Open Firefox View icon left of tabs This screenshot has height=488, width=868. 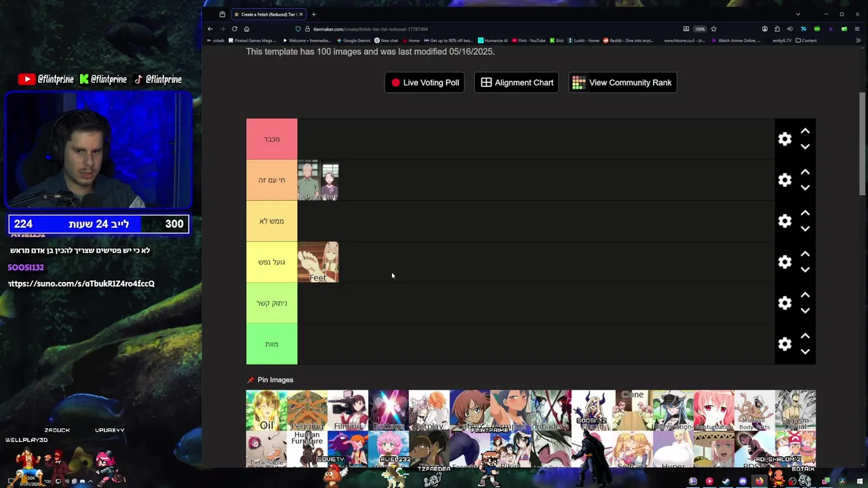(222, 14)
